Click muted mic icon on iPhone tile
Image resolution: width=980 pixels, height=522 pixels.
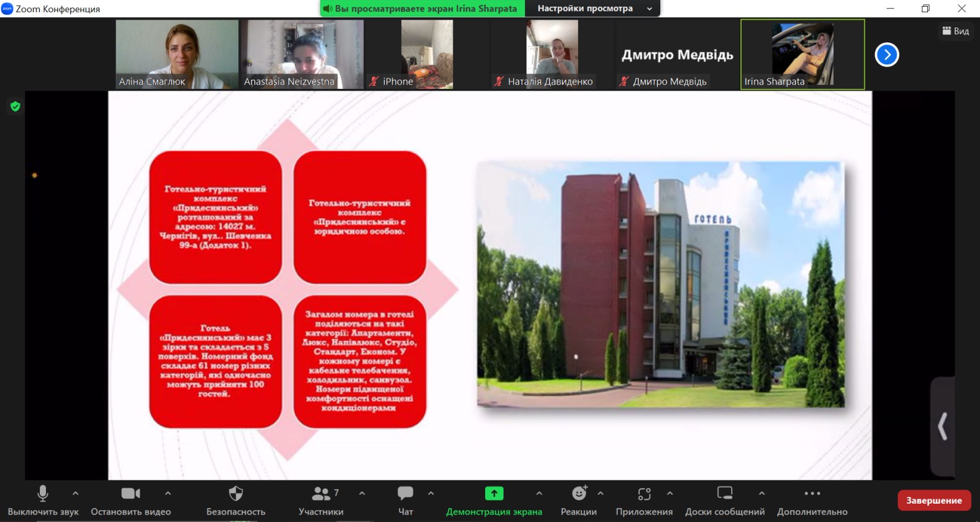click(374, 81)
